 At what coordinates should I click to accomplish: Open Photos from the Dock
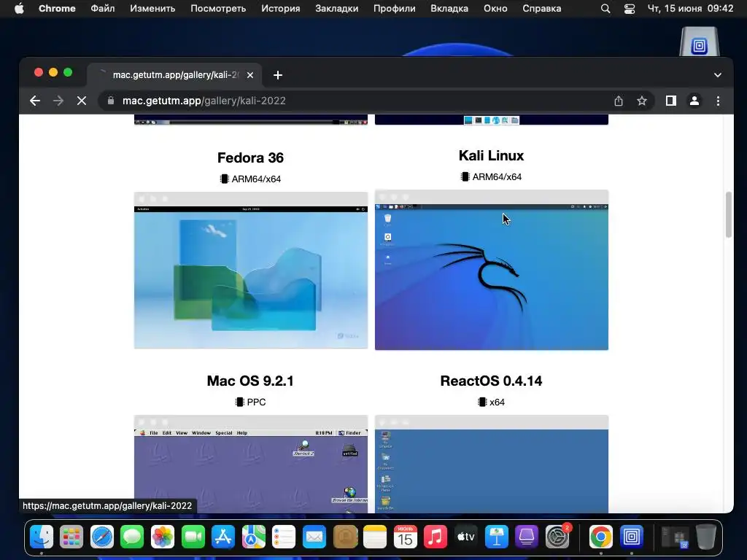pos(163,537)
